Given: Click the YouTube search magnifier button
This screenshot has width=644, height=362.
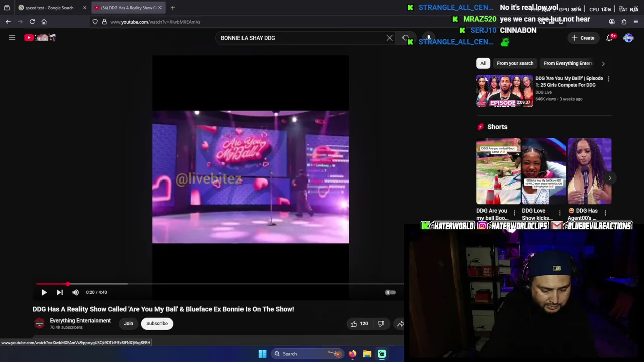Looking at the screenshot, I should [x=406, y=38].
